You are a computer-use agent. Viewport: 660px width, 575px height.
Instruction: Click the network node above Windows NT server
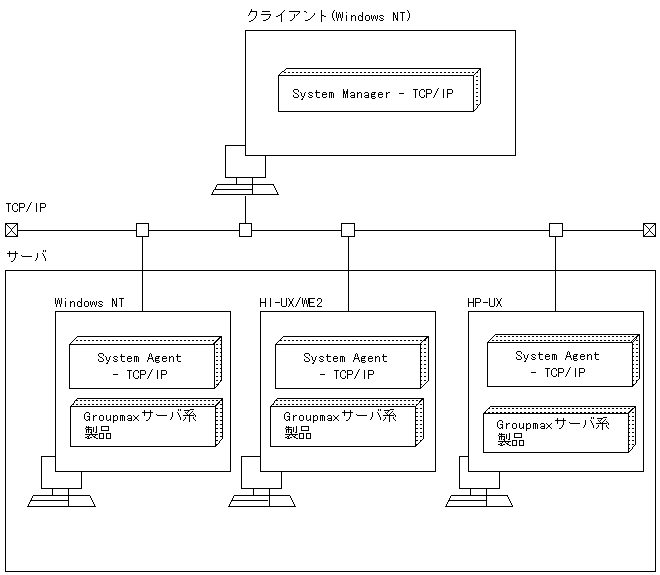click(x=143, y=230)
